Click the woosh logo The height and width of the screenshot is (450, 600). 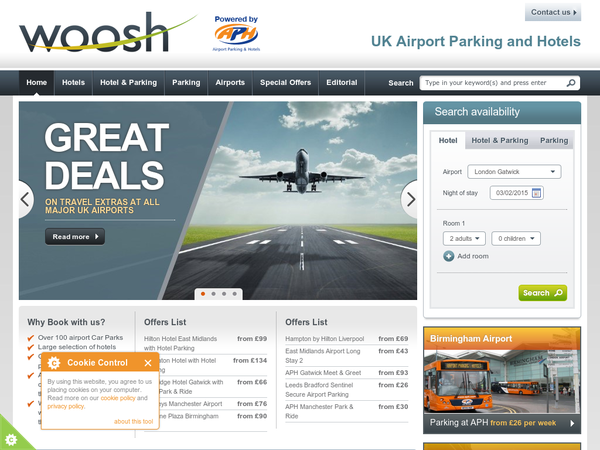[x=107, y=32]
